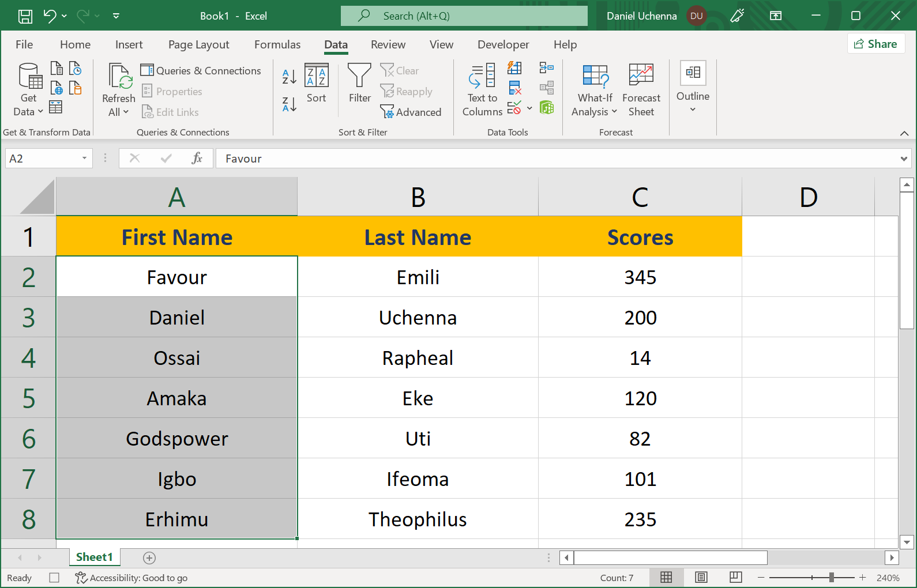Click the Sort A to Z icon
The width and height of the screenshot is (917, 588).
click(x=289, y=77)
